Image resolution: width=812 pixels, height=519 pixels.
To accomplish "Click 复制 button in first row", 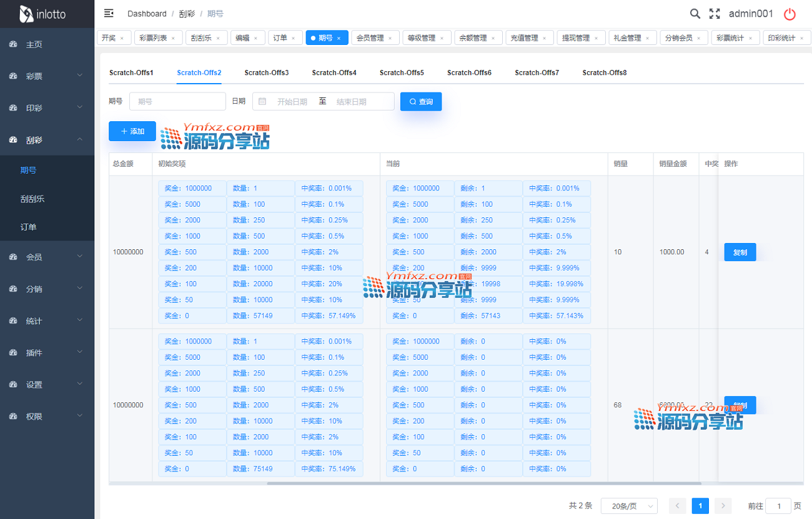I will coord(740,252).
